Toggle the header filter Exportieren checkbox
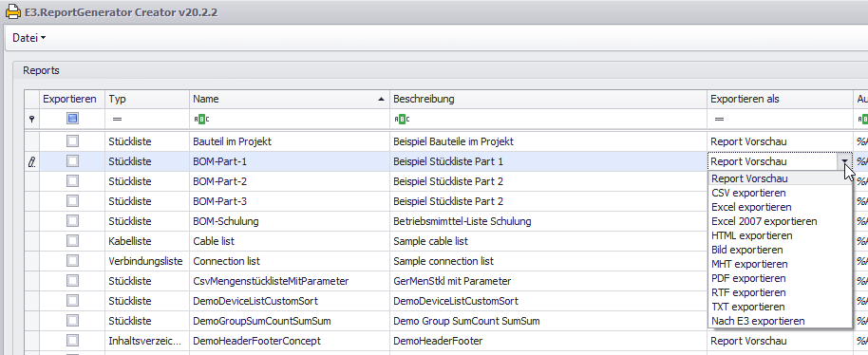This screenshot has height=355, width=868. click(x=72, y=119)
